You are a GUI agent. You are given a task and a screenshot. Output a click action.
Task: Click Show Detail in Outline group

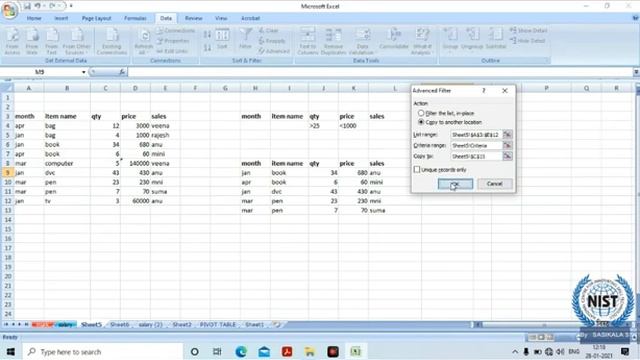(529, 31)
